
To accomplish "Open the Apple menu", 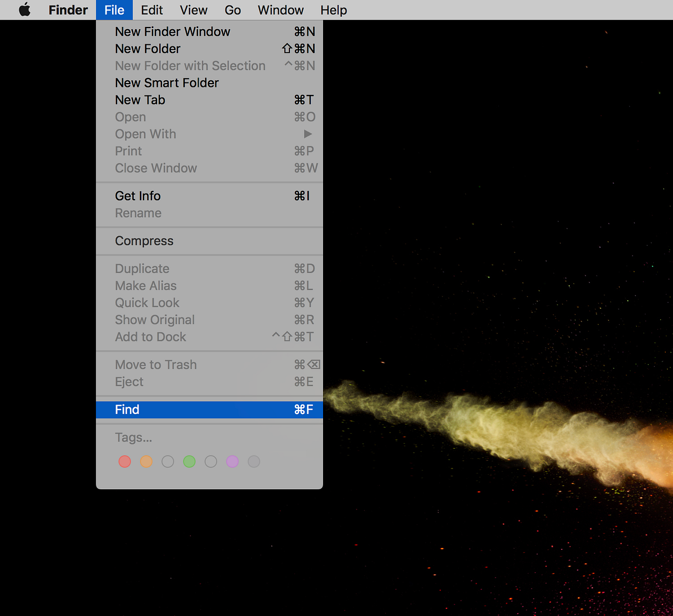I will [24, 10].
